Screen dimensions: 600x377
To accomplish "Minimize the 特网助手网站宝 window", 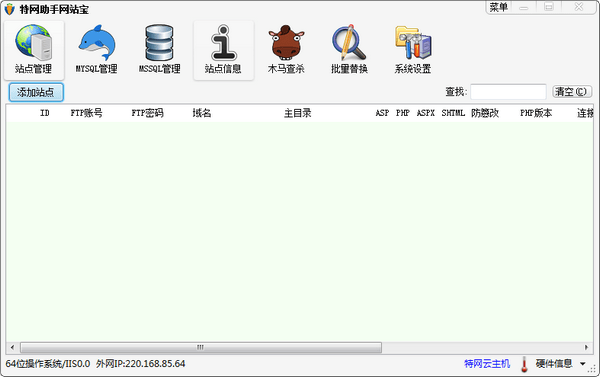I will 523,7.
